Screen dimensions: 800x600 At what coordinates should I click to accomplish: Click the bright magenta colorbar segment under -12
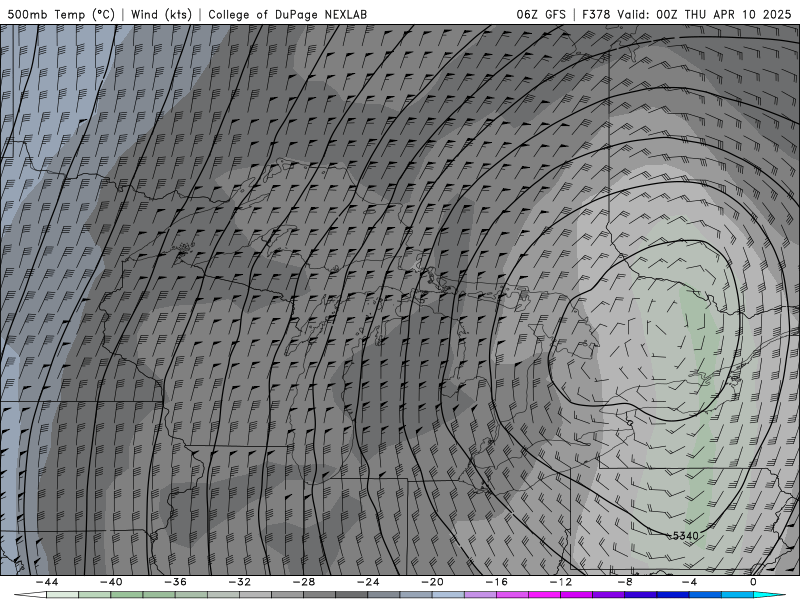pyautogui.click(x=545, y=595)
